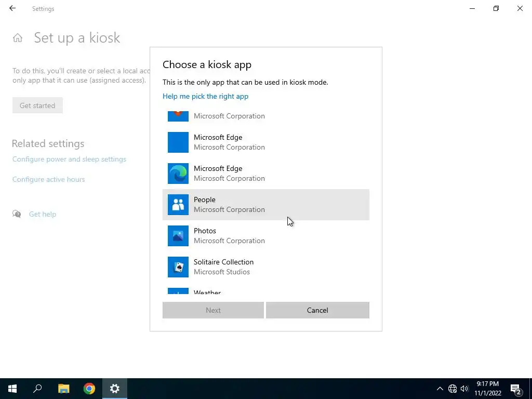Pick the plain blue Microsoft Edge icon
532x399 pixels.
tap(178, 142)
